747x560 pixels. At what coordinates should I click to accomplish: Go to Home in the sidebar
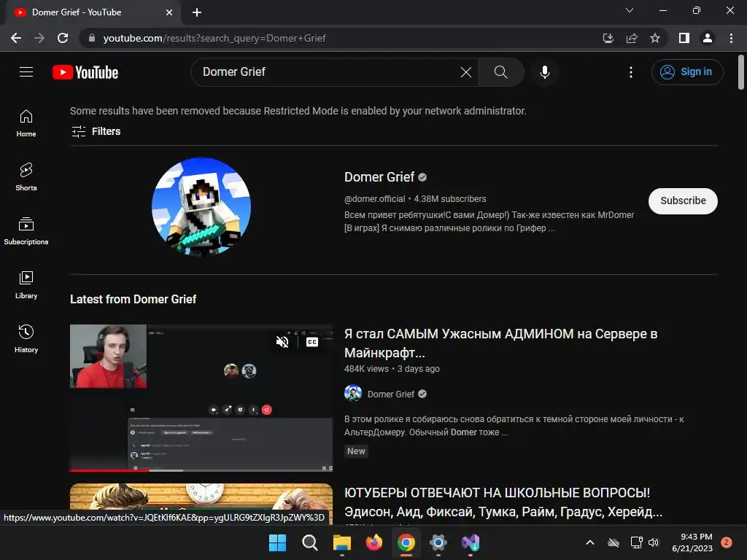click(x=26, y=123)
